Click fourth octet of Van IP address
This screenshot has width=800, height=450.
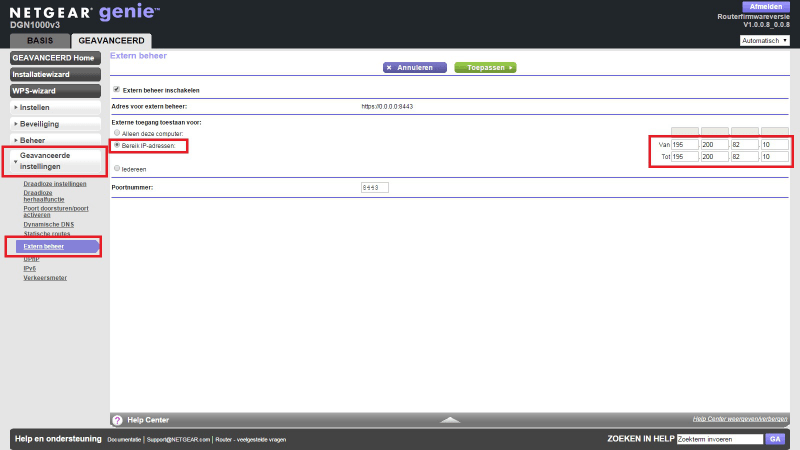click(x=774, y=145)
